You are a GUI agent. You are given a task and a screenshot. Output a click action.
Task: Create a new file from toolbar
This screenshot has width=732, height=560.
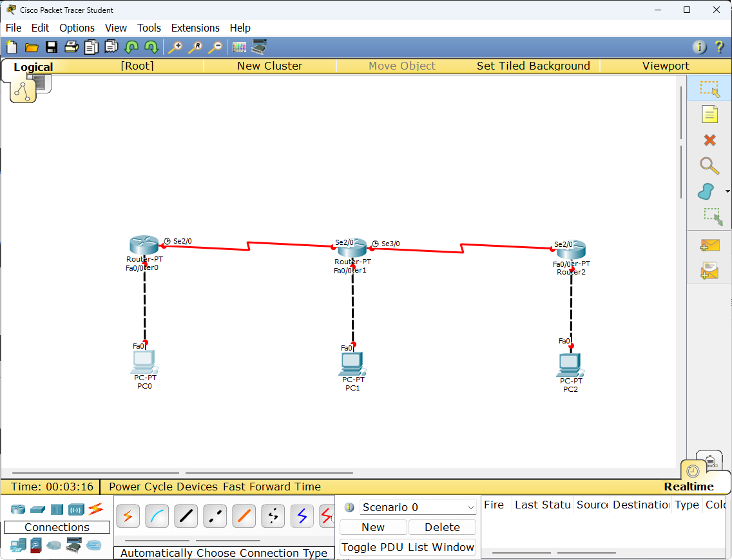click(x=12, y=47)
